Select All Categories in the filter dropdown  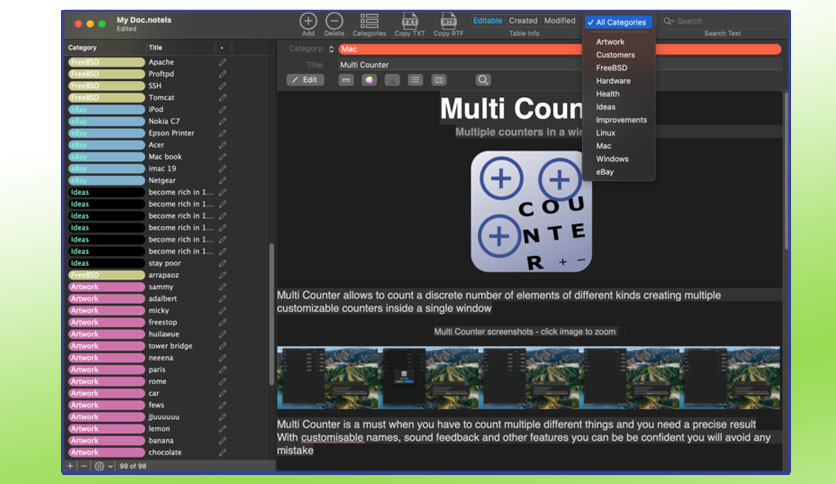click(618, 22)
